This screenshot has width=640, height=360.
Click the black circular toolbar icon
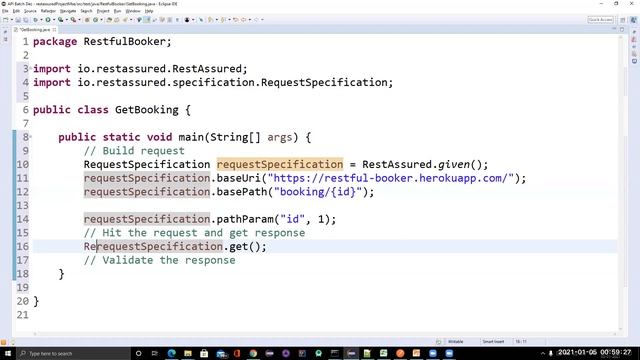point(187,20)
